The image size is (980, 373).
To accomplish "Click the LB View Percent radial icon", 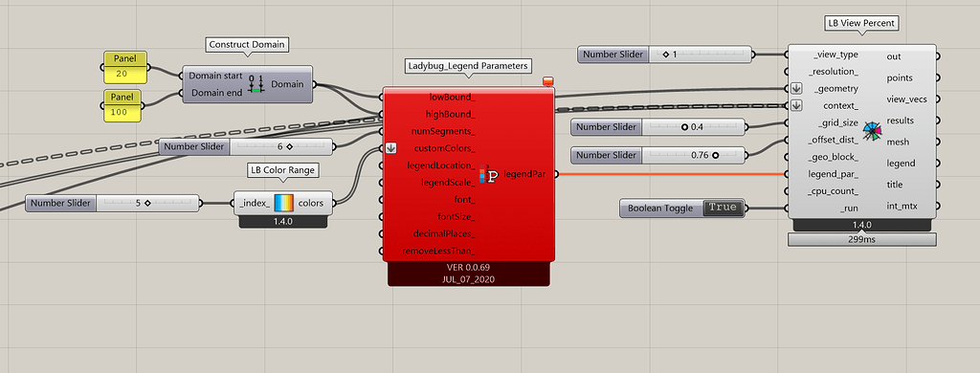I will (872, 131).
